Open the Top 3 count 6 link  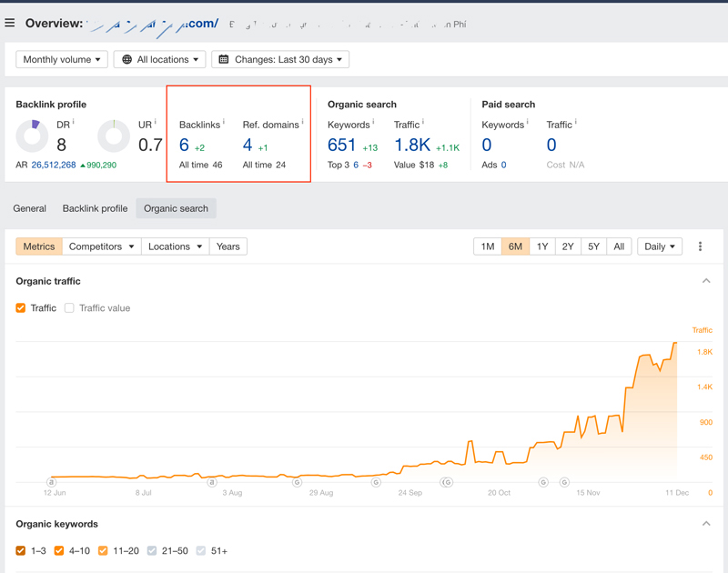(x=356, y=165)
